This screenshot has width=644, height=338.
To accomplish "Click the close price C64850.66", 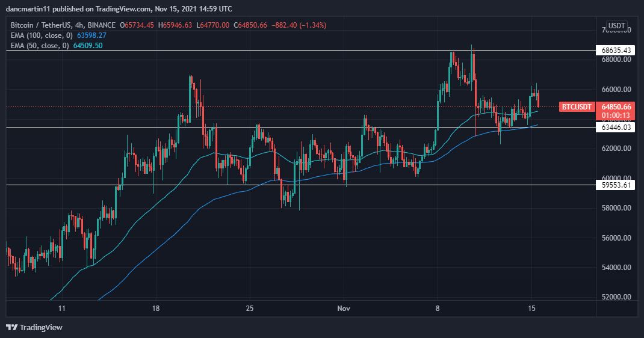I will pyautogui.click(x=250, y=25).
